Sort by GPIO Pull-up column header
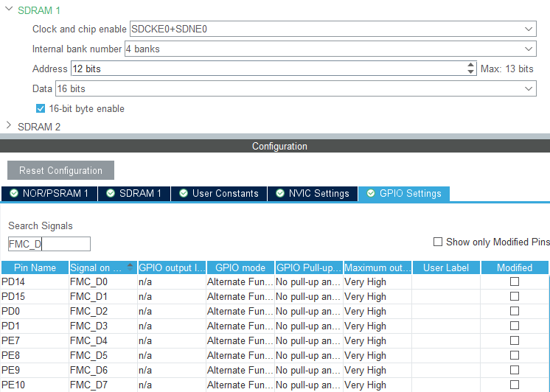 pos(309,267)
